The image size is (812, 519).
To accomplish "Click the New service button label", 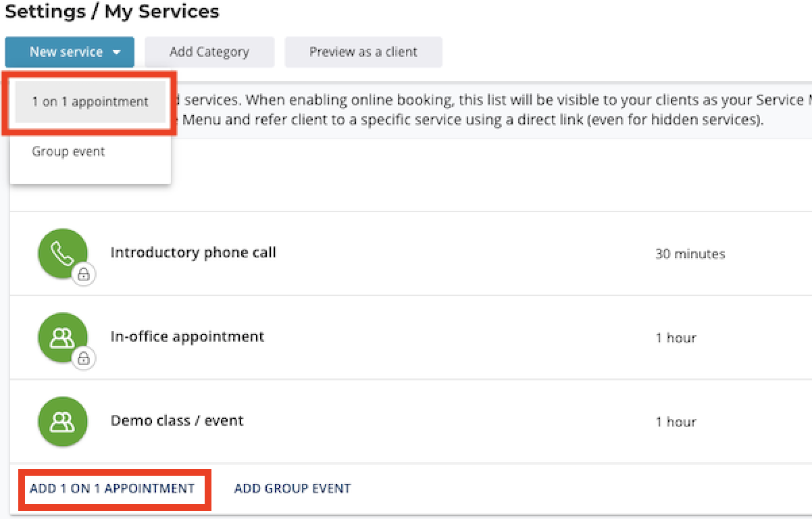I will [x=66, y=52].
